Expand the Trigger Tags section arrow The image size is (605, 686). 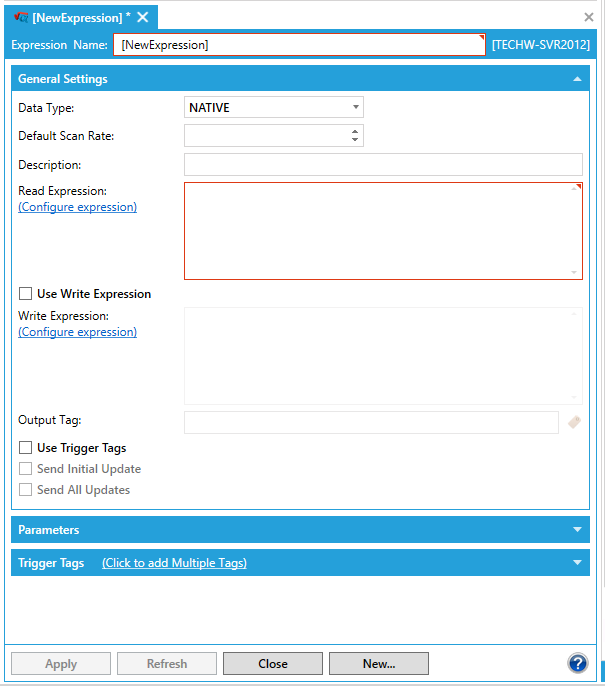tap(577, 563)
